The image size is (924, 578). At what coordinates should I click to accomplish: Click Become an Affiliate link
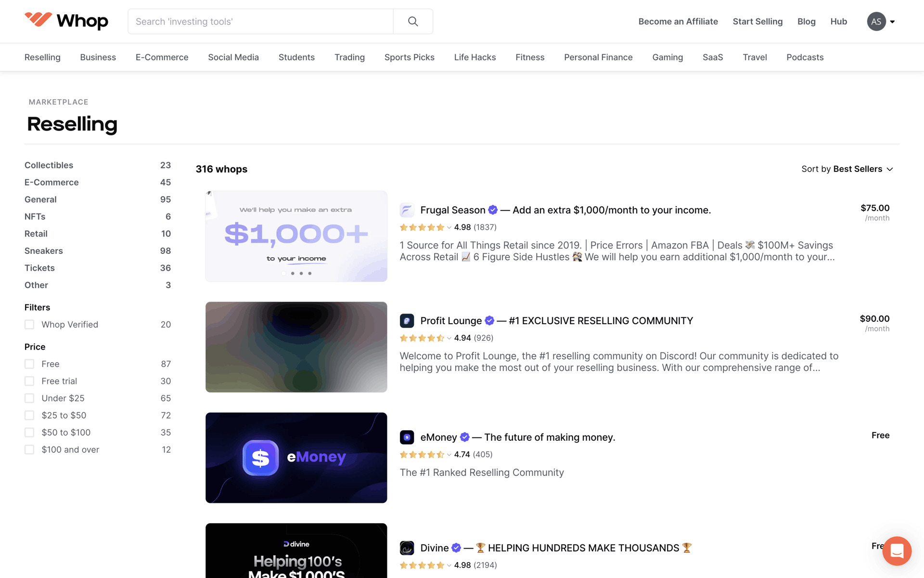[x=678, y=22]
